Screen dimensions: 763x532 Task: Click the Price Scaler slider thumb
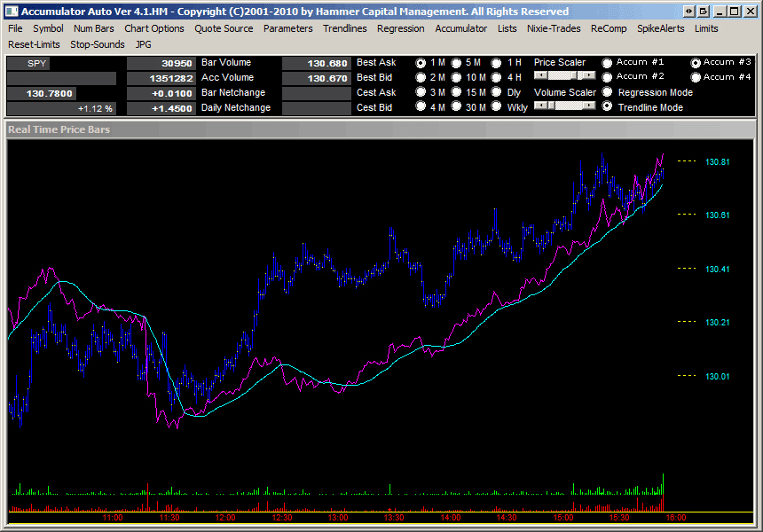coord(574,75)
